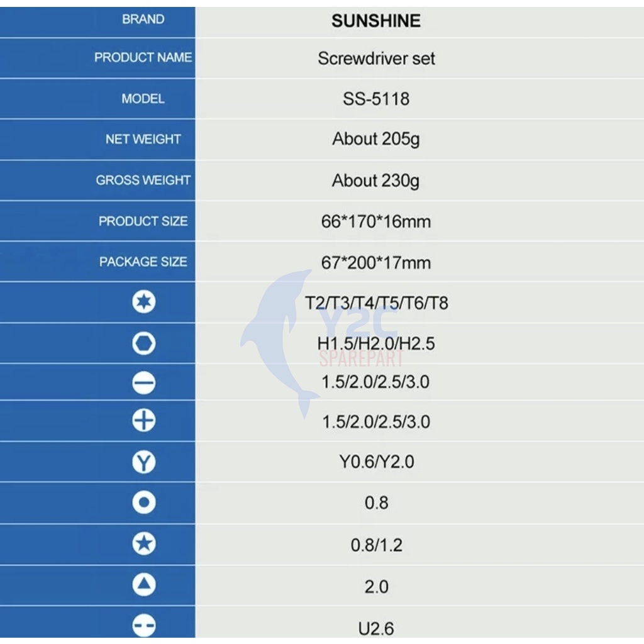Select the BRAND header cell
644x644 pixels.
pyautogui.click(x=143, y=19)
